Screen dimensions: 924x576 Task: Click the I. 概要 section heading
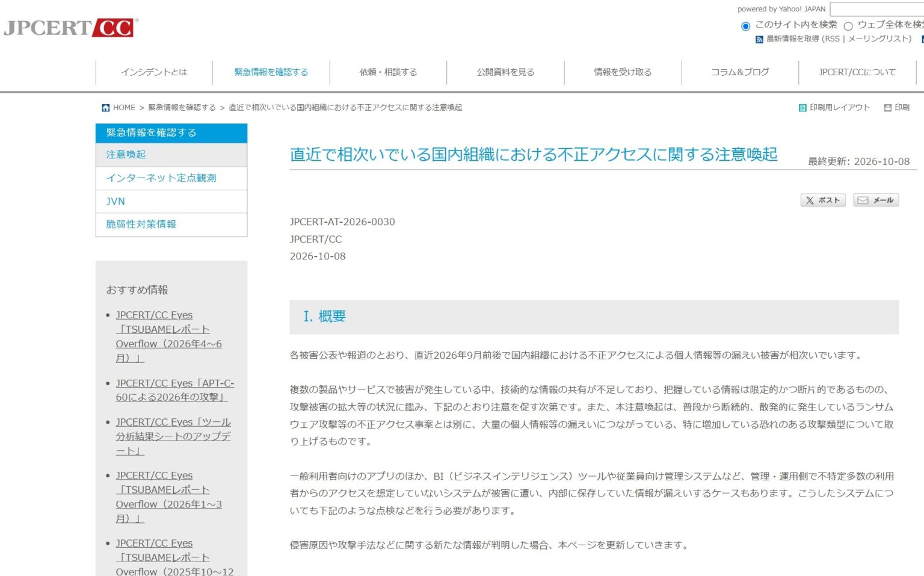[x=325, y=317]
